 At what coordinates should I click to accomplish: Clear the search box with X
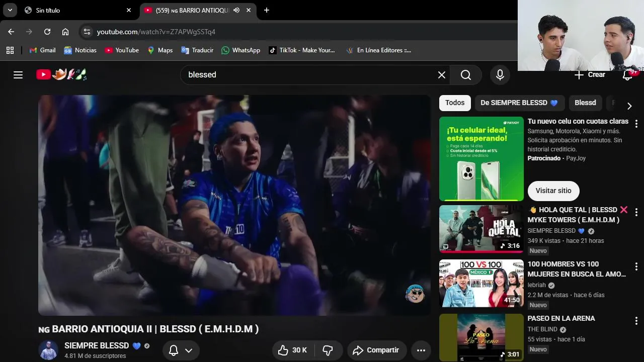tap(442, 75)
